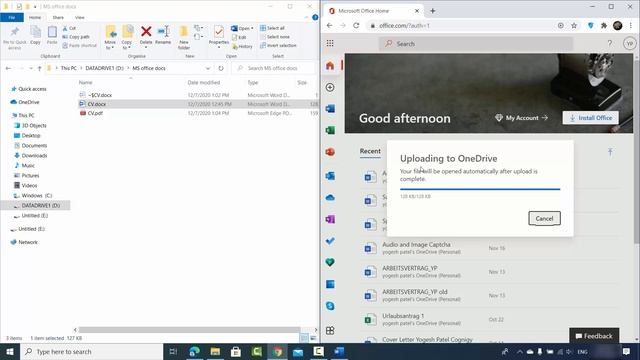Cancel the OneDrive upload

click(x=544, y=218)
